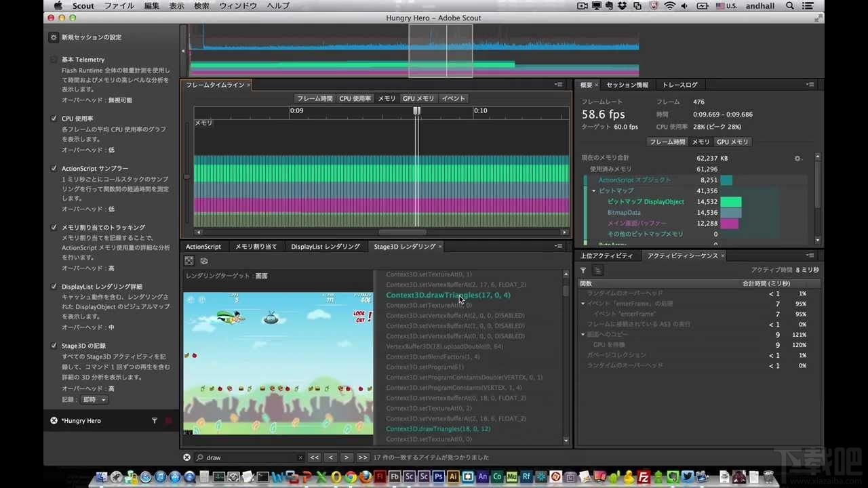Disable the CPU 使用率 checkbox
This screenshot has height=488, width=868.
pyautogui.click(x=54, y=118)
